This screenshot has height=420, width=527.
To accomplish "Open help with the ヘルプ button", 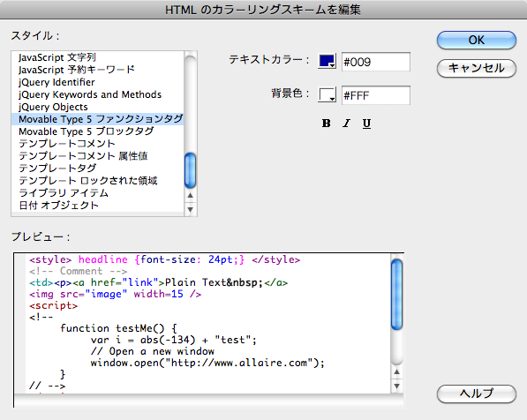I will [x=477, y=394].
